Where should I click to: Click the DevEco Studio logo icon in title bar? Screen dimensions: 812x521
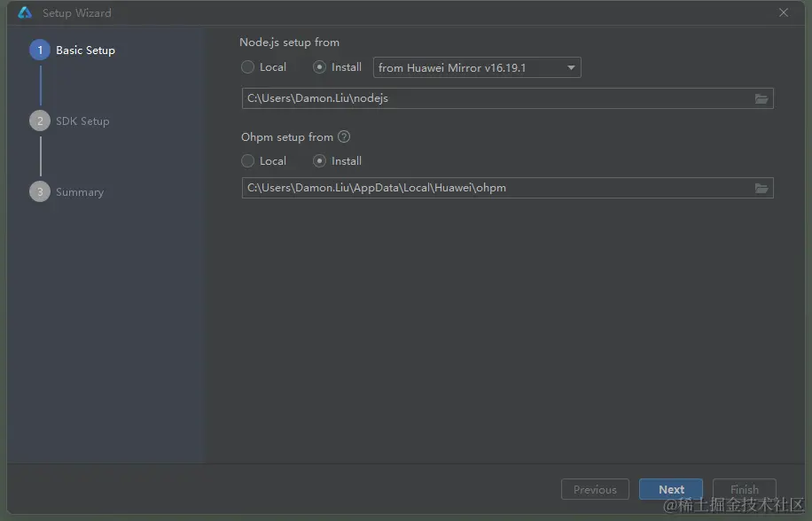click(25, 12)
